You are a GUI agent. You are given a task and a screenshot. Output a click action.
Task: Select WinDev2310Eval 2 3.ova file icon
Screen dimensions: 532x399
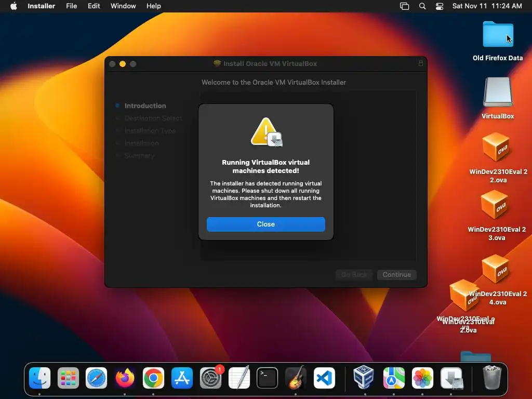coord(495,204)
